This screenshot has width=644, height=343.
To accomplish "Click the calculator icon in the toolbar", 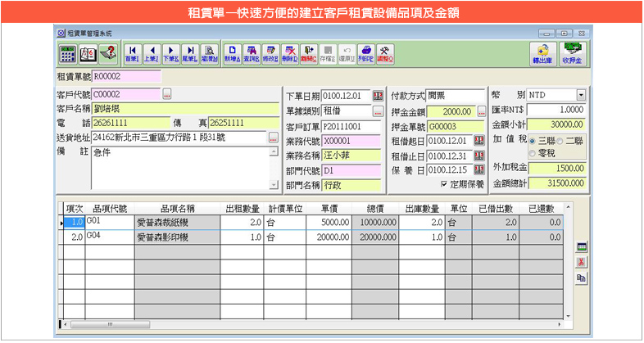I will pos(68,54).
